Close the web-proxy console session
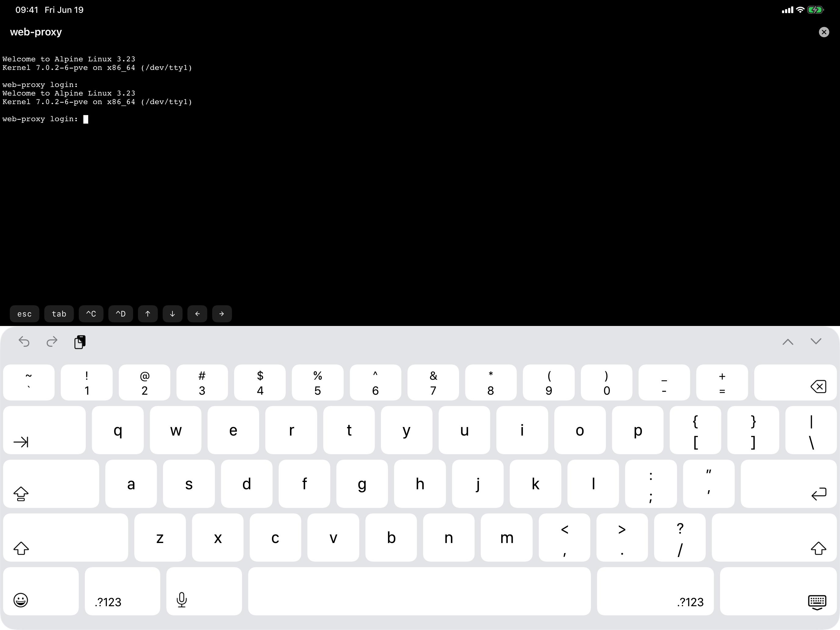This screenshot has width=840, height=630. tap(824, 32)
